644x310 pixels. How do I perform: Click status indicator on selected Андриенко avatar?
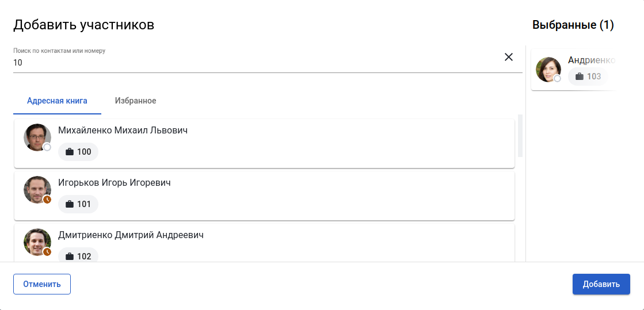[557, 79]
